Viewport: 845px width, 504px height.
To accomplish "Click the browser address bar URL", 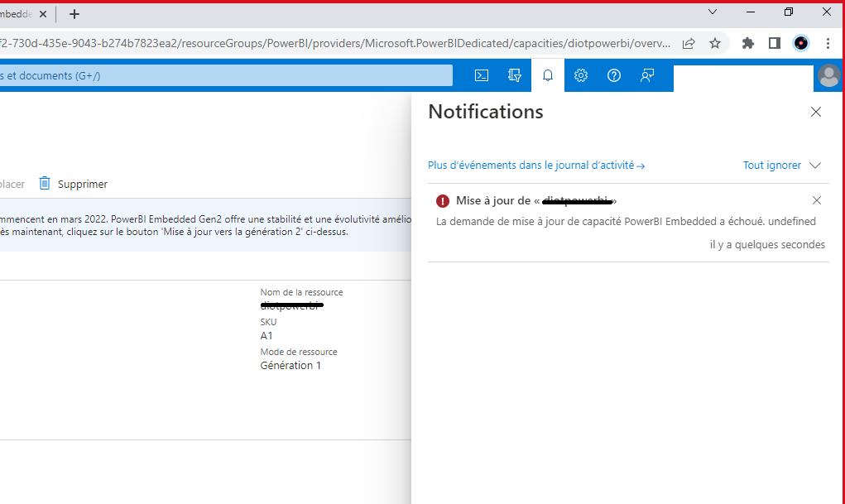I will tap(335, 44).
